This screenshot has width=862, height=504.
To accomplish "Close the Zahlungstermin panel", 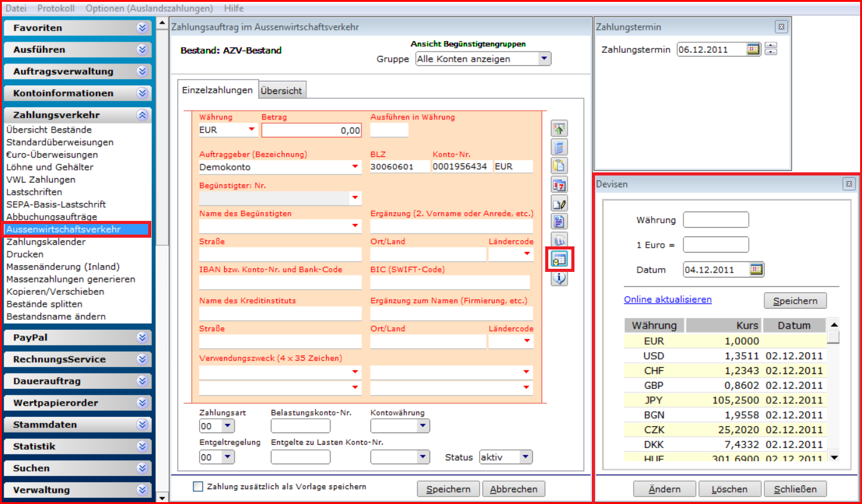I will 781,27.
